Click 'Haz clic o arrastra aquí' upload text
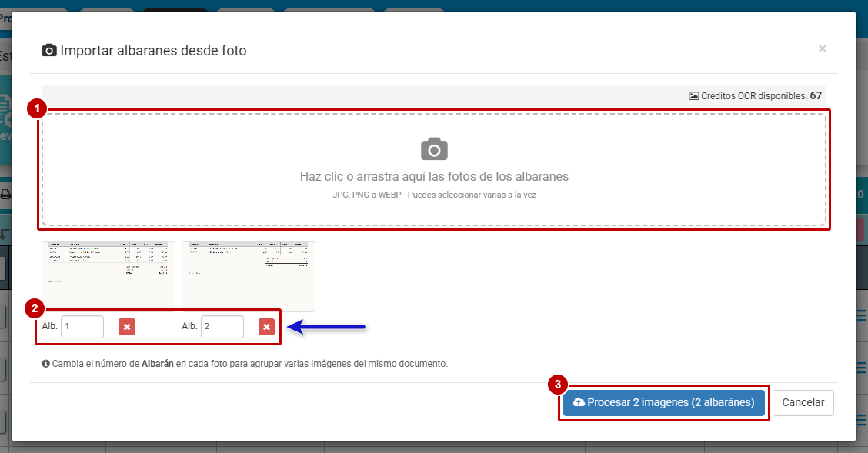This screenshot has width=868, height=453. tap(434, 176)
